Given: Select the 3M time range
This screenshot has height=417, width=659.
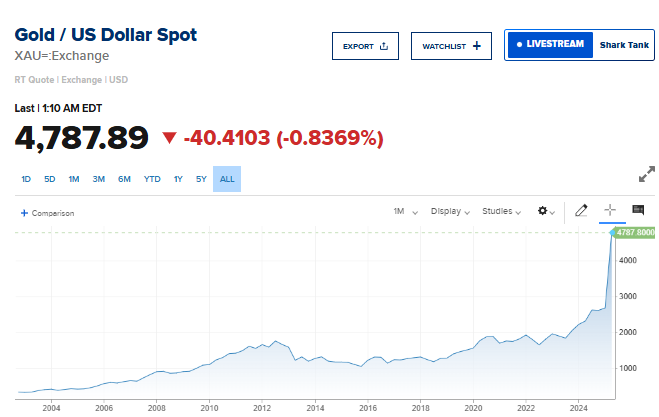Looking at the screenshot, I should [99, 179].
